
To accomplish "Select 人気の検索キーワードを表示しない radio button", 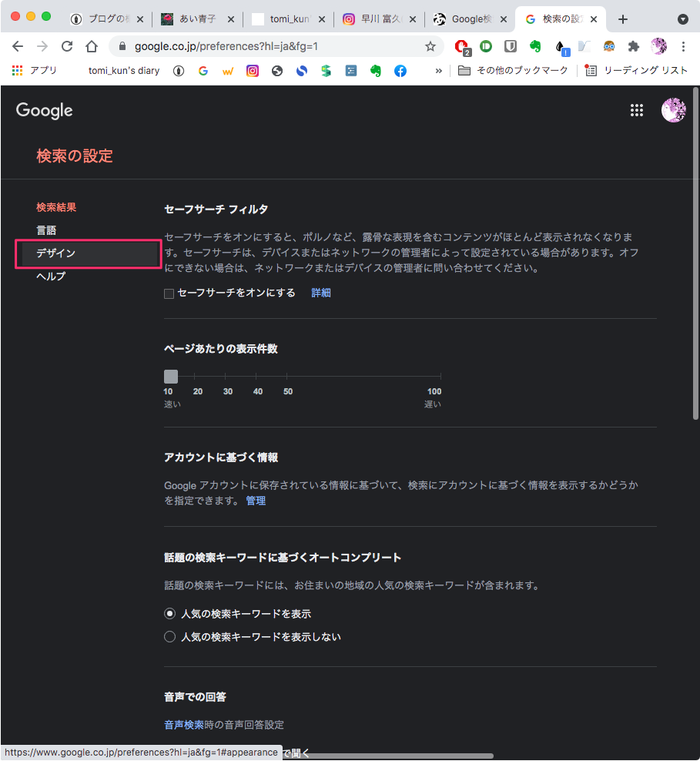I will coord(169,636).
